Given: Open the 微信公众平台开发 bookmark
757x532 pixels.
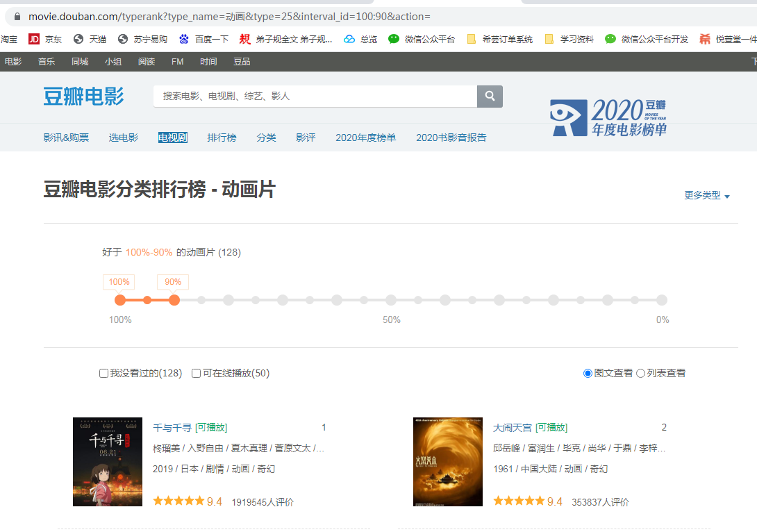Looking at the screenshot, I should (x=647, y=39).
